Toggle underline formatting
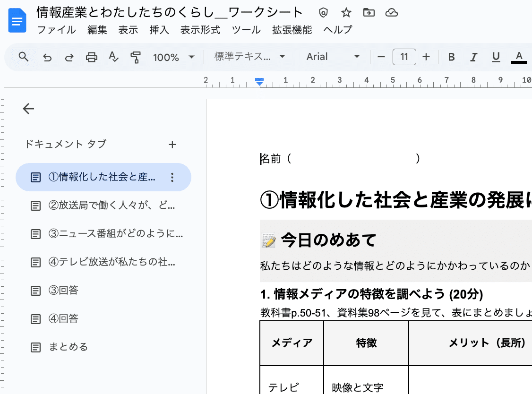Image resolution: width=532 pixels, height=394 pixels. 496,57
